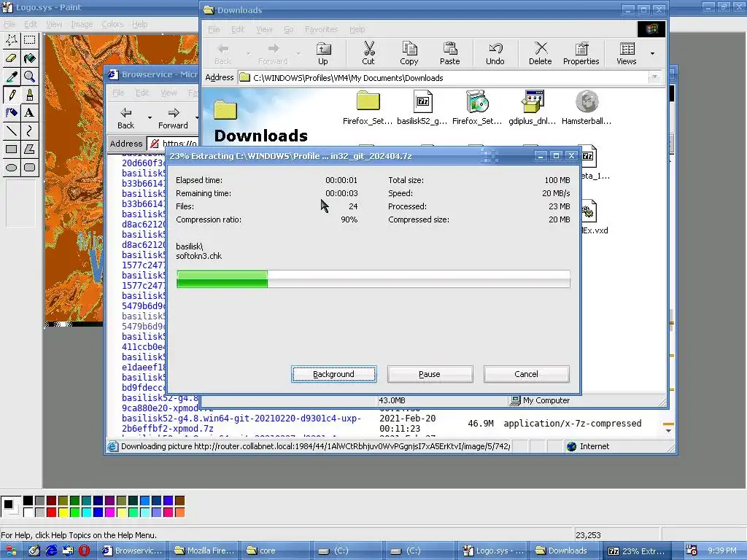747x560 pixels.
Task: Click Undo in the Downloads toolbar
Action: (x=495, y=53)
